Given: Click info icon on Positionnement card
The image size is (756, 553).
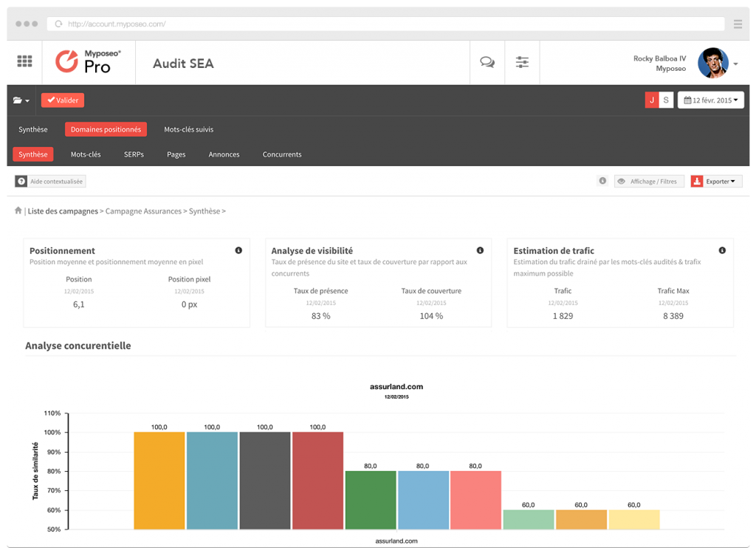Looking at the screenshot, I should coord(238,250).
